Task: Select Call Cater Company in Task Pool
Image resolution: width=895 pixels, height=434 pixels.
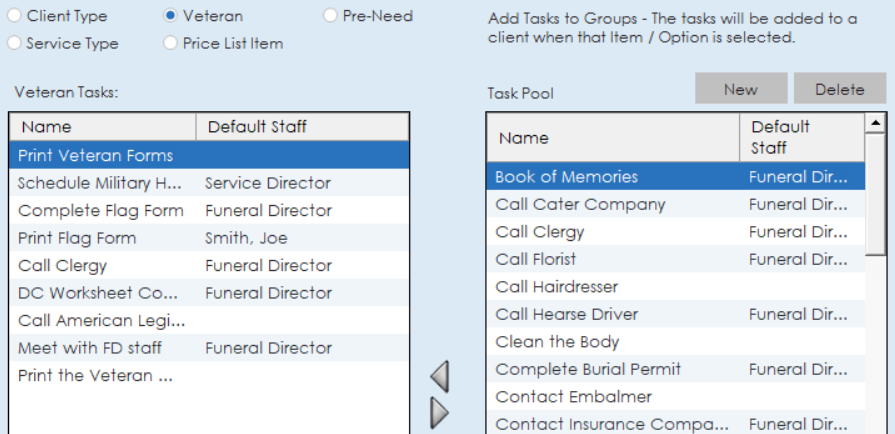Action: pyautogui.click(x=676, y=204)
